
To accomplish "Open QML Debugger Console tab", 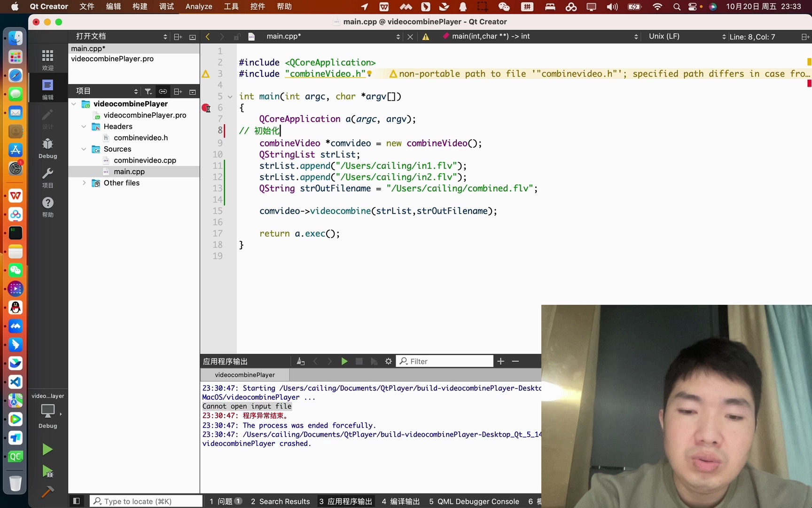I will (474, 501).
